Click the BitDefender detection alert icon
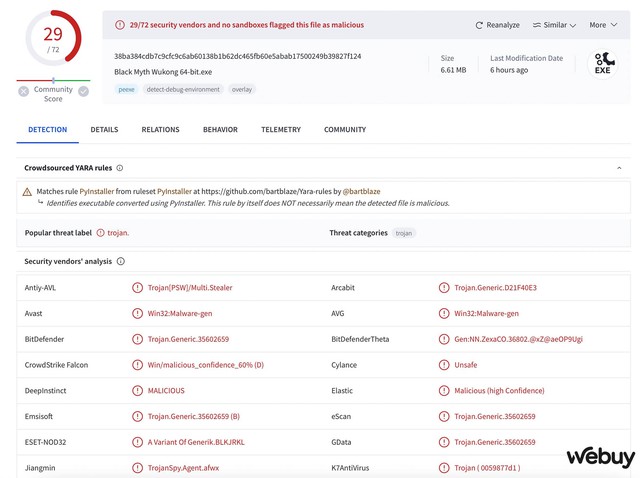 (x=138, y=339)
